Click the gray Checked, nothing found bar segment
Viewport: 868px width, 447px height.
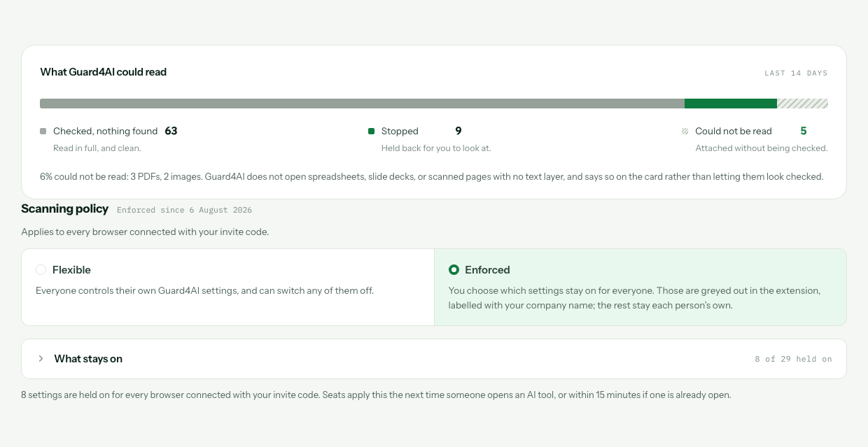point(362,104)
